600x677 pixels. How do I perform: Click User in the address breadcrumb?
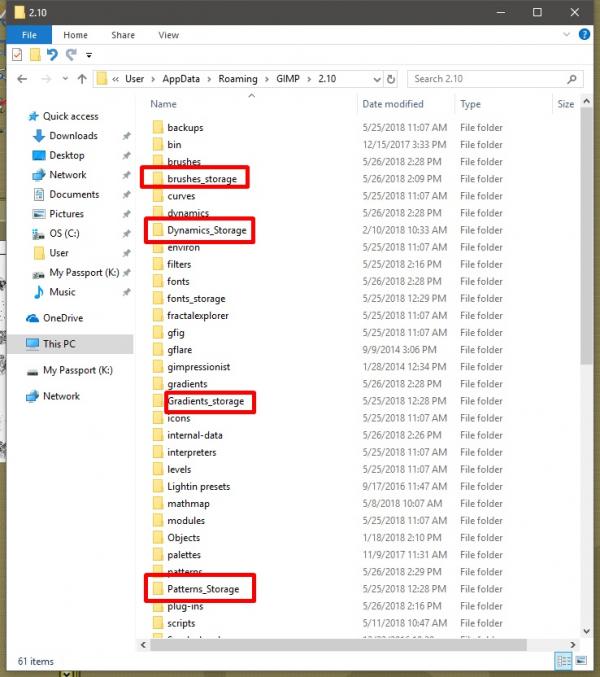point(134,79)
